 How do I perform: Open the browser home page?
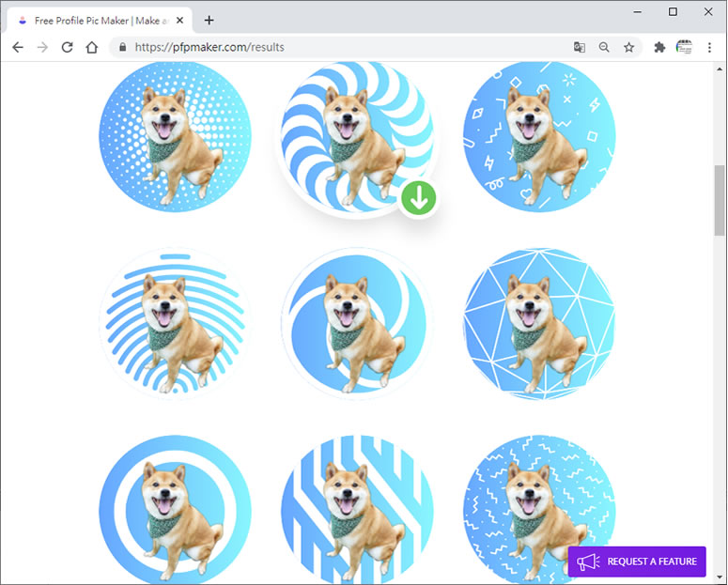click(92, 47)
